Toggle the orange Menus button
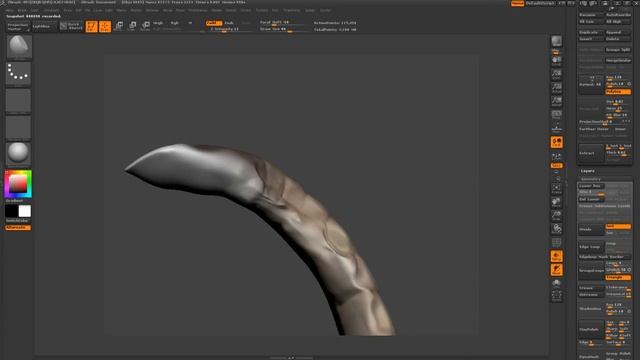This screenshot has width=640, height=360. tap(518, 3)
